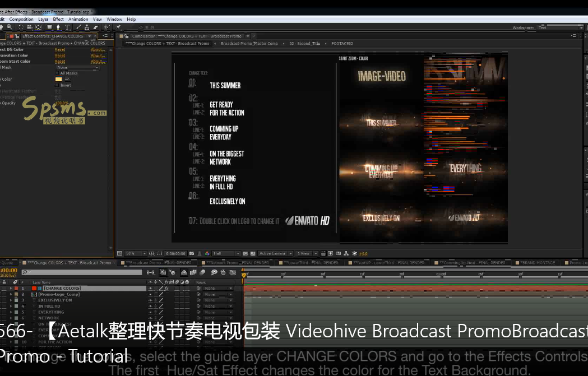The height and width of the screenshot is (376, 588).
Task: Toggle the Region of Interest button
Action: [246, 253]
